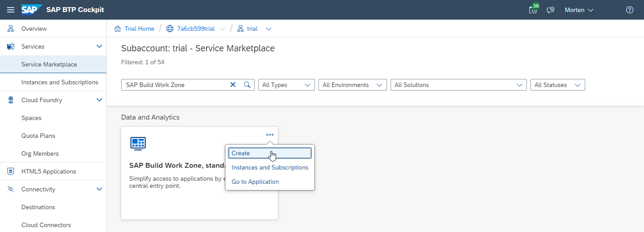Click the SAP logo
This screenshot has height=232, width=644.
click(x=32, y=10)
